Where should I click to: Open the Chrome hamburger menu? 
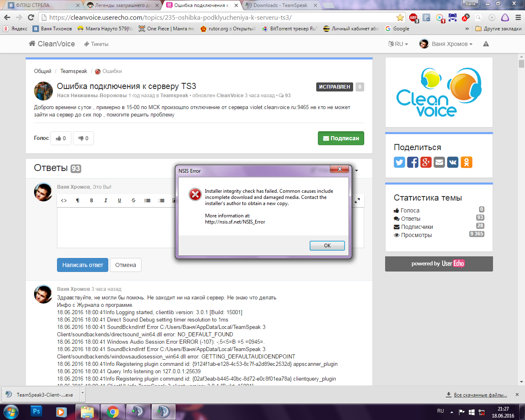click(518, 18)
